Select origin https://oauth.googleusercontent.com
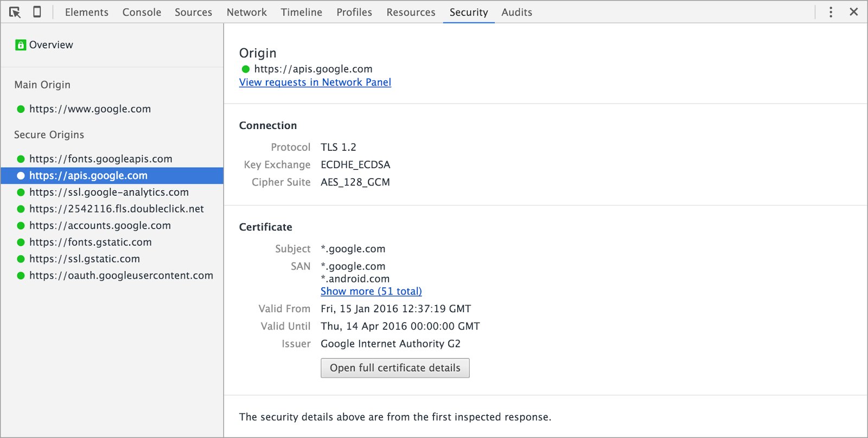This screenshot has width=868, height=438. pyautogui.click(x=121, y=276)
